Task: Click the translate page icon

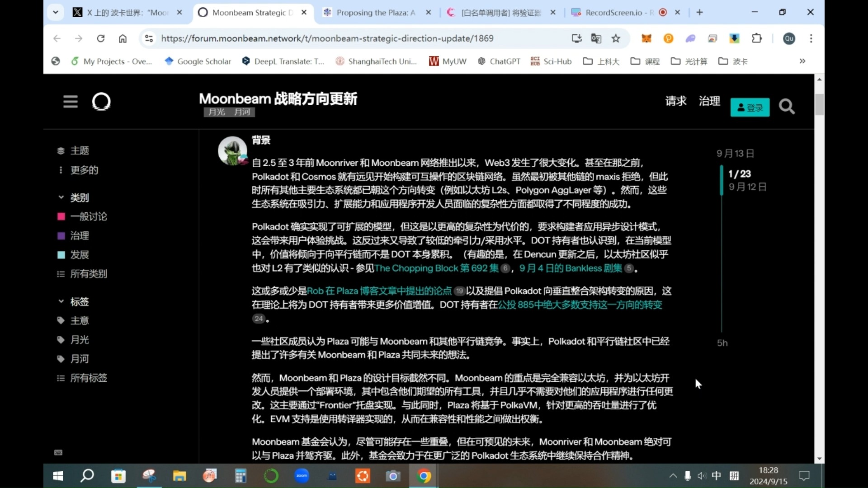Action: [596, 38]
